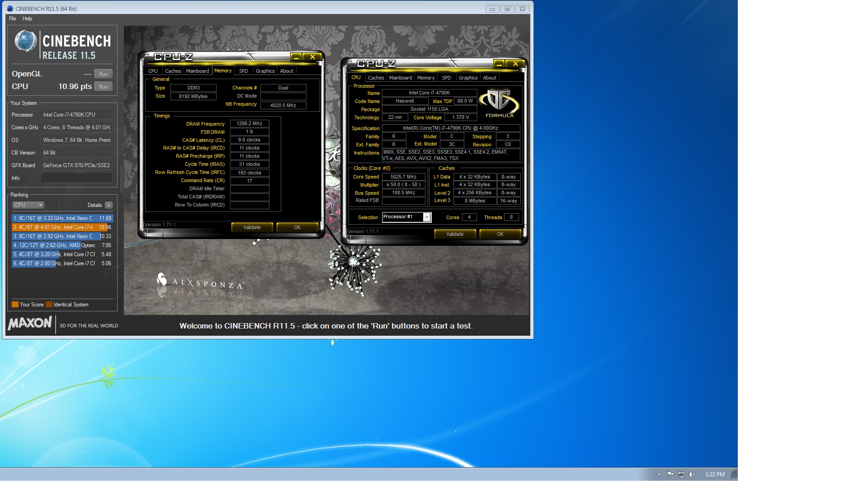The height and width of the screenshot is (488, 868).
Task: Select the 8C/16T 3.33 GHz Xeon ranking row
Action: (62, 218)
